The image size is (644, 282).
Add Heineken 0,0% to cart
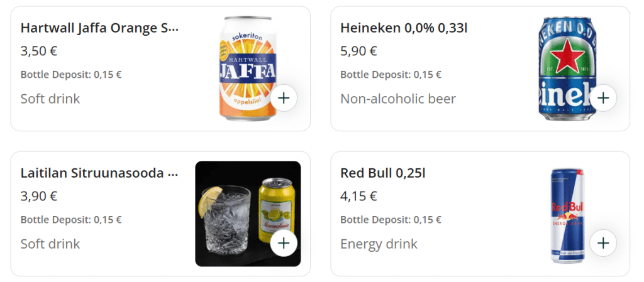point(603,98)
